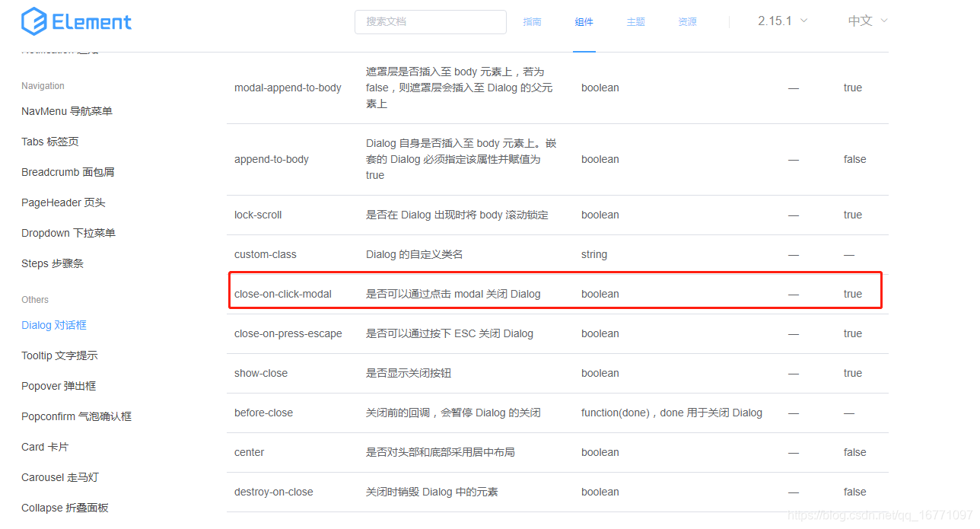Screen dimensions: 980x529
Task: Focus the 搜索文档 search box
Action: (x=430, y=22)
